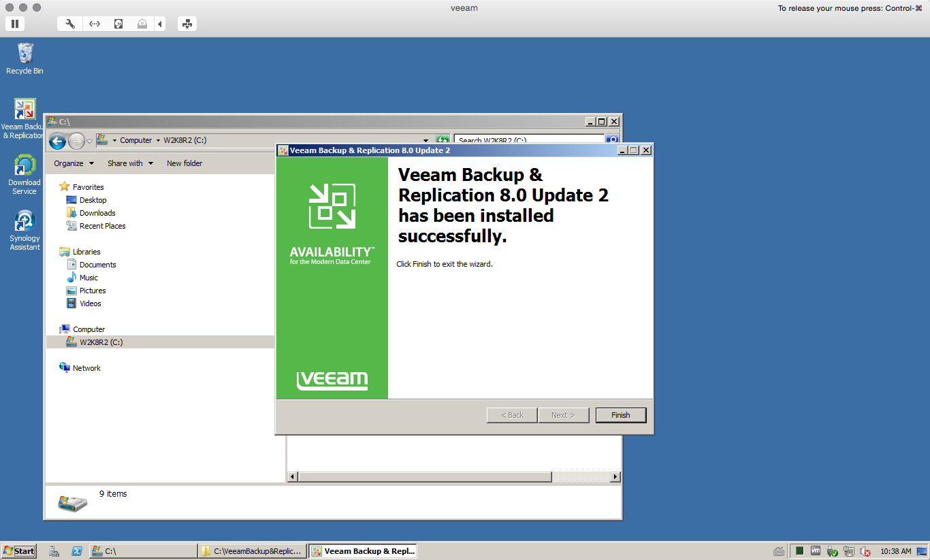Click the network adapter icon in VM toolbar
The height and width of the screenshot is (560, 930).
95,24
